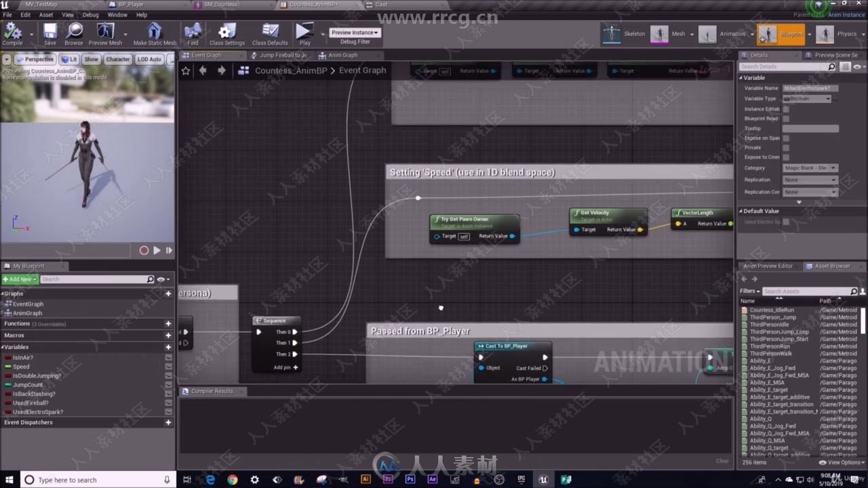Toggle Expose on Spawn checkbox

pos(786,138)
